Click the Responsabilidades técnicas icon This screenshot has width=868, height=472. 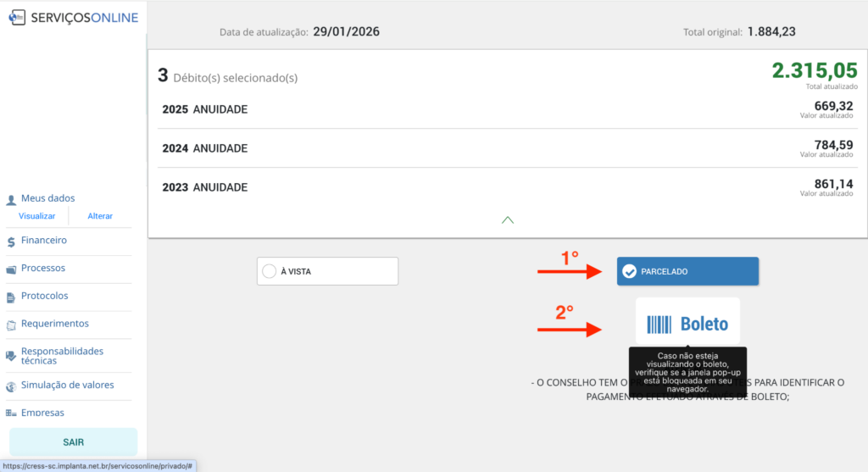tap(11, 356)
